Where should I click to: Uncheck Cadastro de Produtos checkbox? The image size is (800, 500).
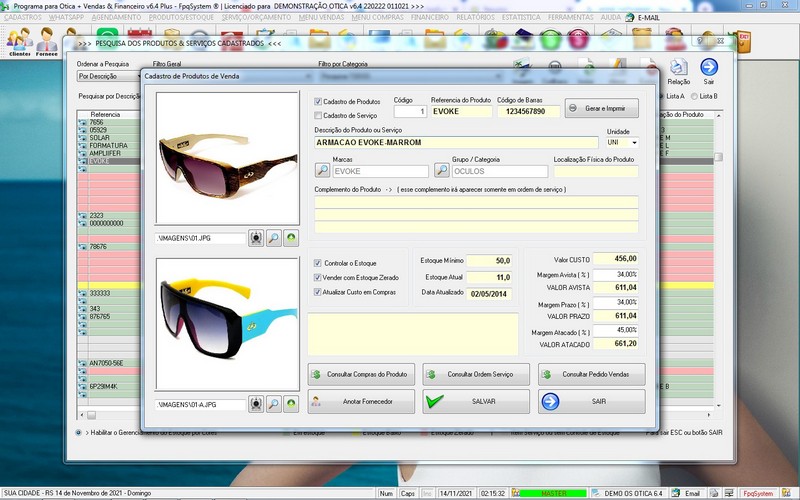coord(318,102)
